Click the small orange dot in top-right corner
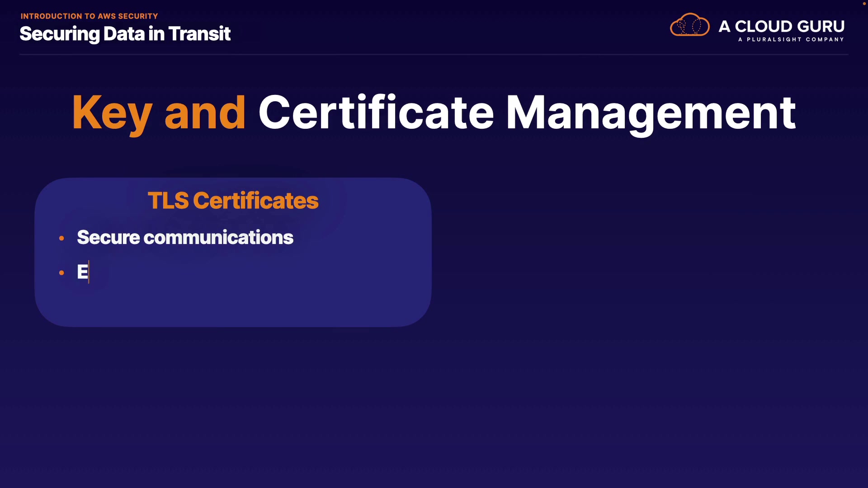Viewport: 868px width, 488px height. [864, 4]
